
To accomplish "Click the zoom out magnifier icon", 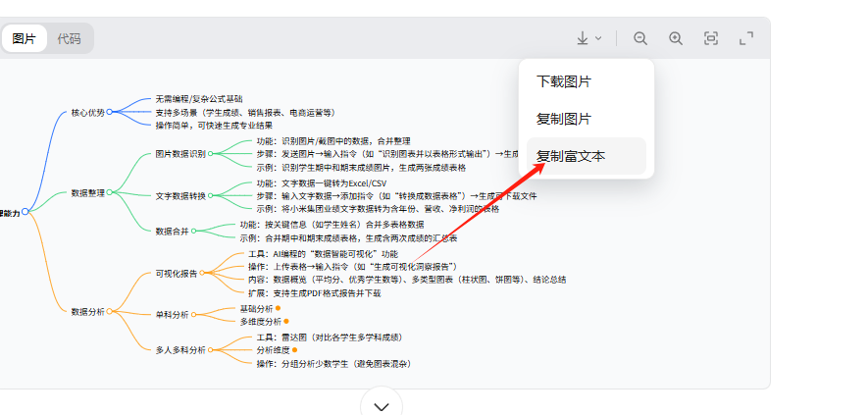I will click(x=640, y=38).
